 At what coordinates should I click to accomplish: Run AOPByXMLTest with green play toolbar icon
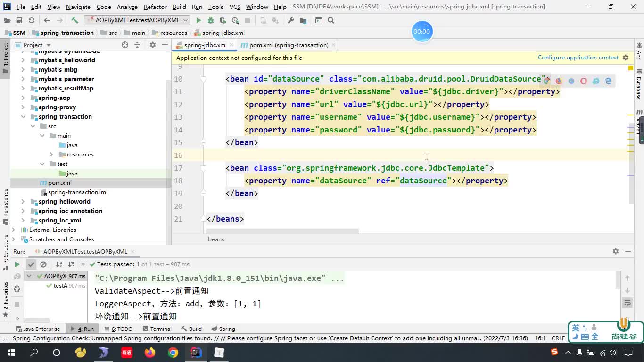(x=198, y=20)
